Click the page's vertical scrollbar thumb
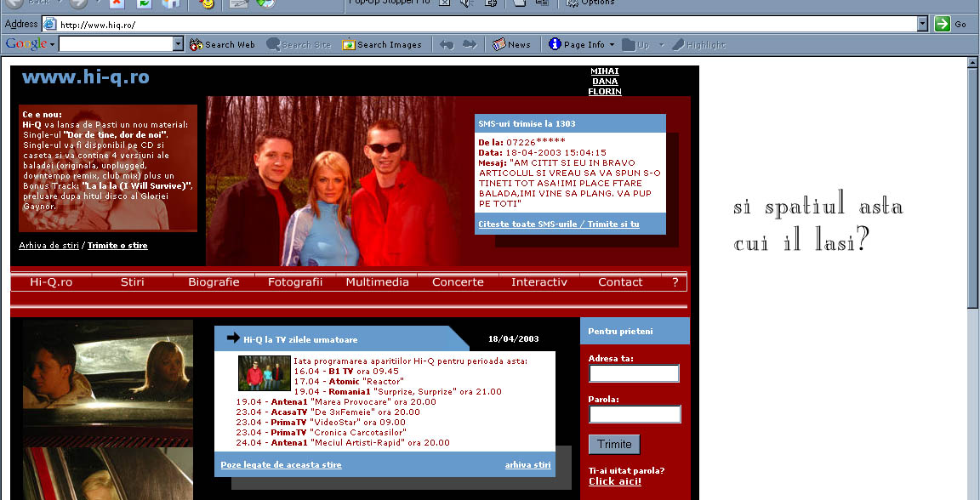This screenshot has height=500, width=980. click(x=972, y=187)
